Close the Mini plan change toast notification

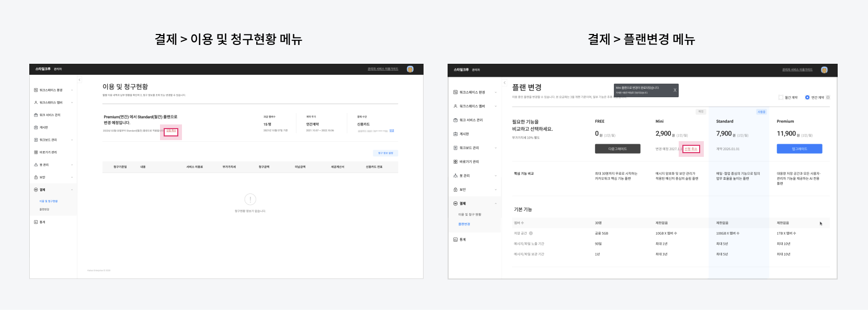coord(675,90)
